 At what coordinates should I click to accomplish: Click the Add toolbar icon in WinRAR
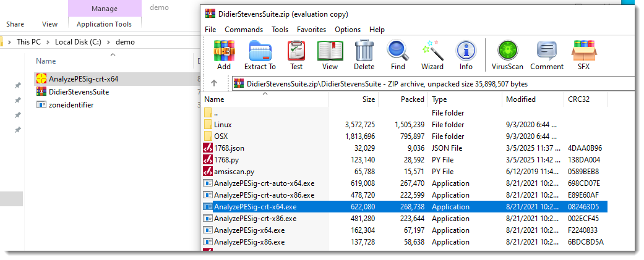(x=224, y=51)
